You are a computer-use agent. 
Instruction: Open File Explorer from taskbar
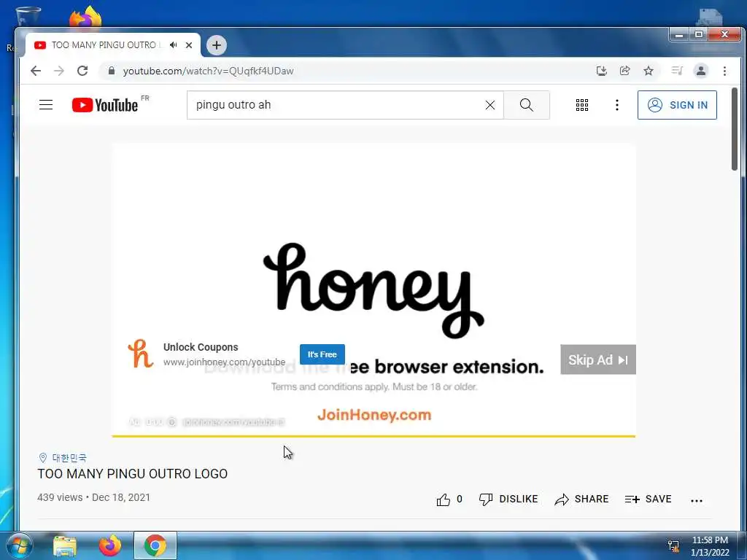click(65, 545)
